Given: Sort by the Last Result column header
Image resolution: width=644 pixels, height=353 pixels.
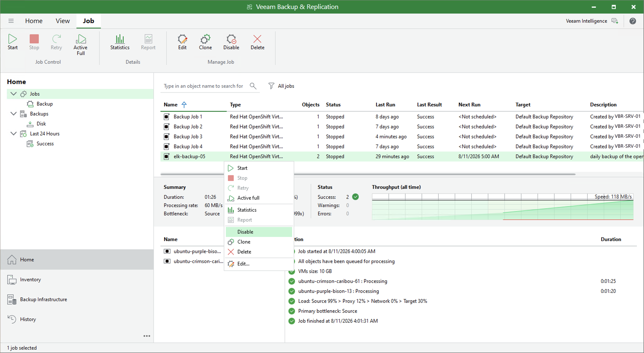Looking at the screenshot, I should tap(429, 104).
